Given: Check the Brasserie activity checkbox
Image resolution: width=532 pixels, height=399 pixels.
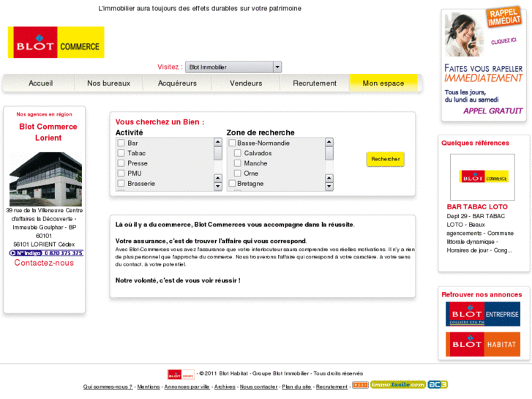Looking at the screenshot, I should coord(121,183).
